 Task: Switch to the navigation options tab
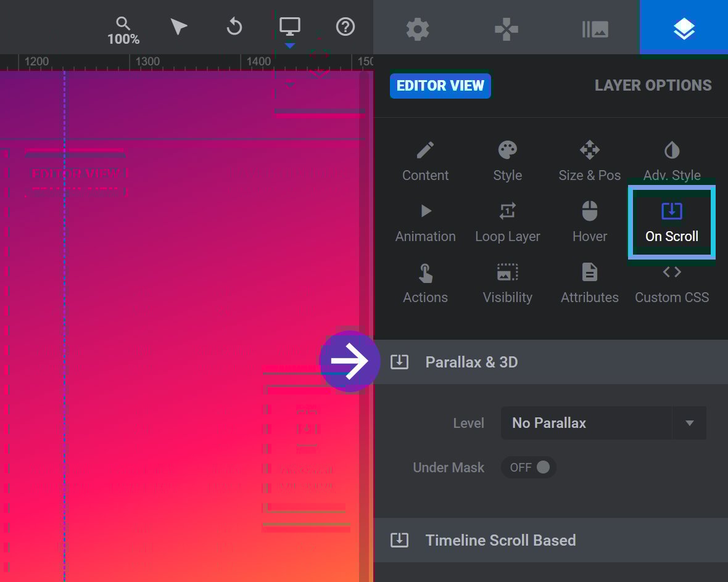tap(506, 29)
